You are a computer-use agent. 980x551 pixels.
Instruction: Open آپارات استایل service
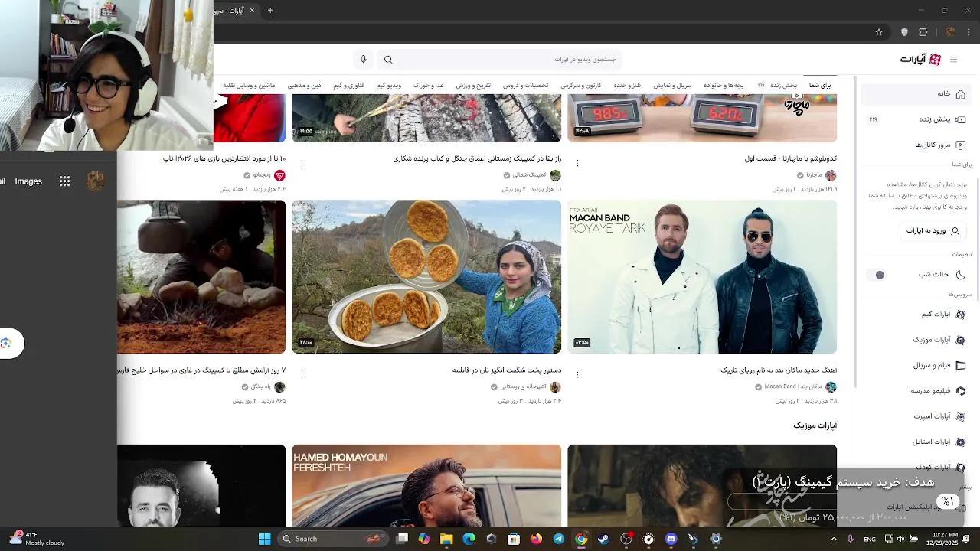click(x=939, y=442)
